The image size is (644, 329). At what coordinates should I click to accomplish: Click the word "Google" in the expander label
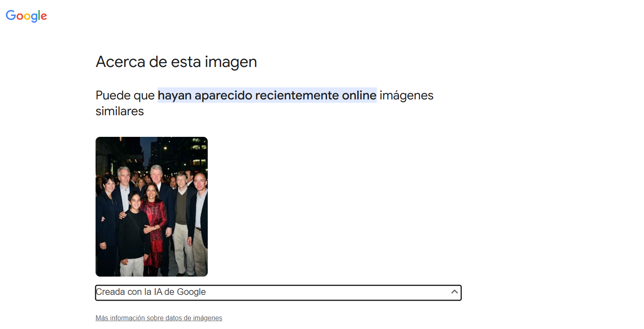point(191,292)
